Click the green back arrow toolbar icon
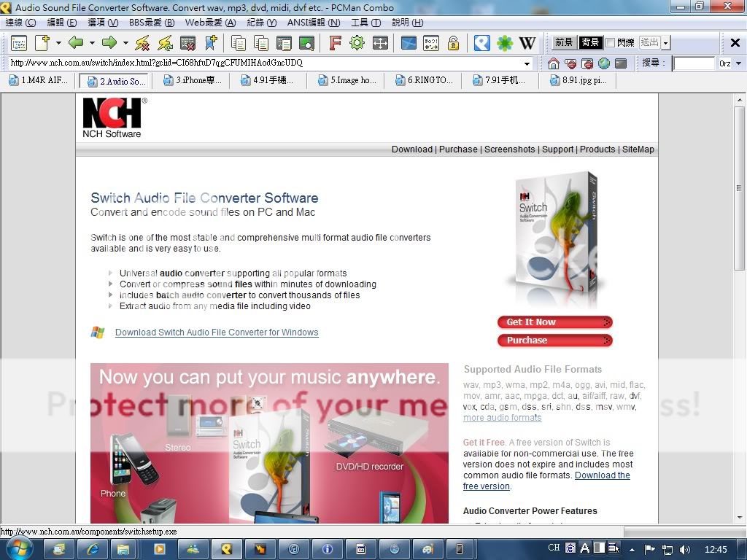 point(76,43)
